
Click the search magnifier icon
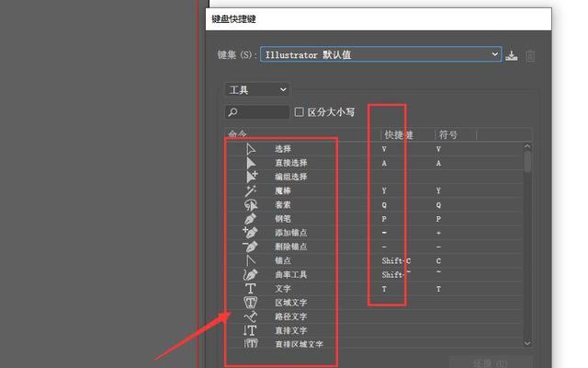click(232, 112)
